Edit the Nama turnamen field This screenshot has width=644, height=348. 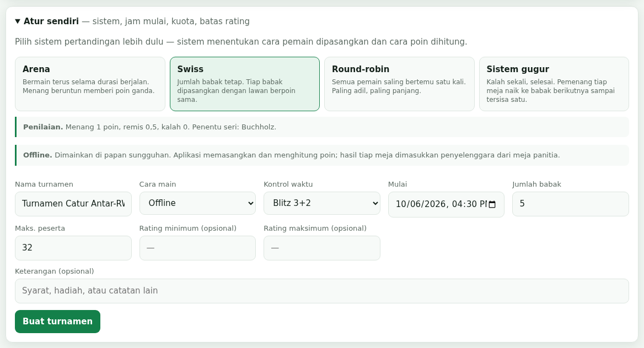click(73, 204)
